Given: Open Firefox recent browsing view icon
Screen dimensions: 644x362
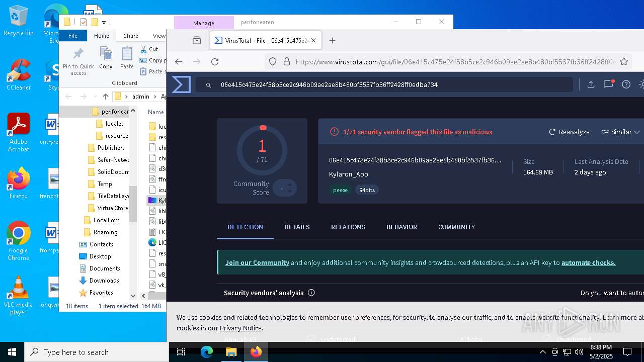Looking at the screenshot, I should tap(197, 40).
